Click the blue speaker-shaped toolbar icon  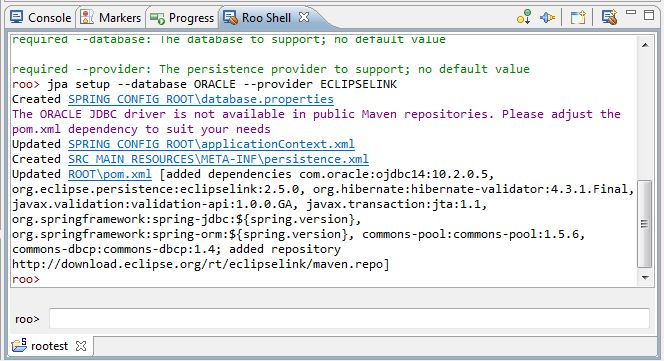point(547,18)
